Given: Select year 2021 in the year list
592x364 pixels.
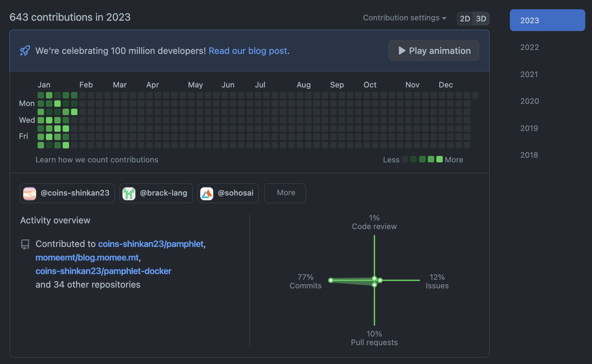Looking at the screenshot, I should pyautogui.click(x=529, y=74).
